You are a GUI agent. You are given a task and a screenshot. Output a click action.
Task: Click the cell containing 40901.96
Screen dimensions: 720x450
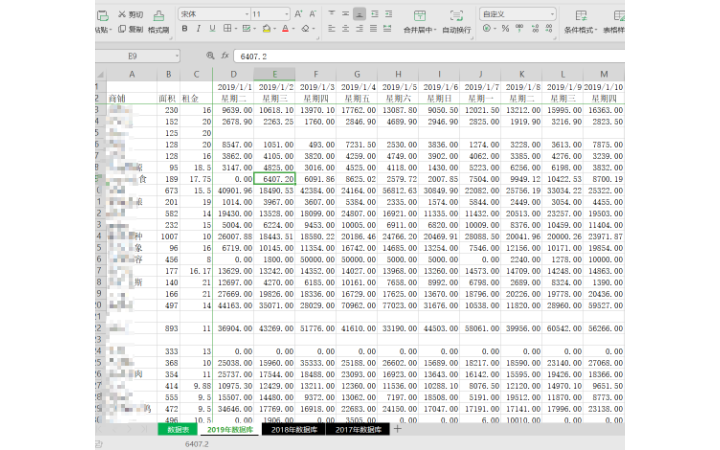point(233,191)
